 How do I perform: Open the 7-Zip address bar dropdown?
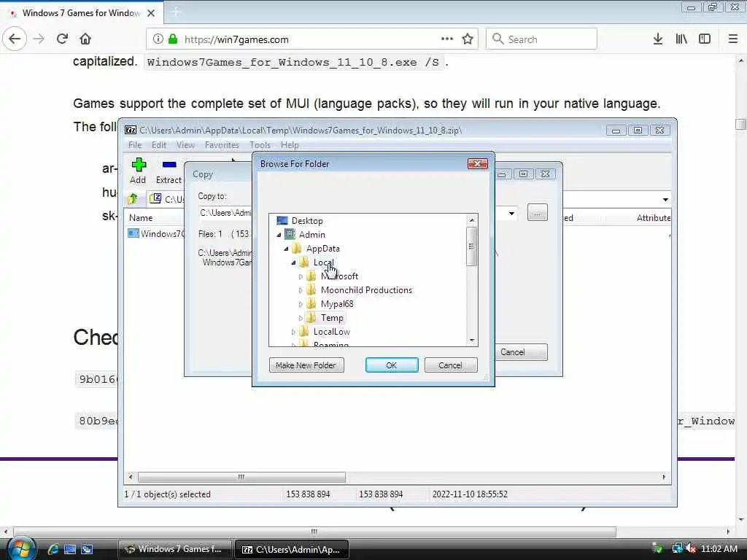pos(665,199)
